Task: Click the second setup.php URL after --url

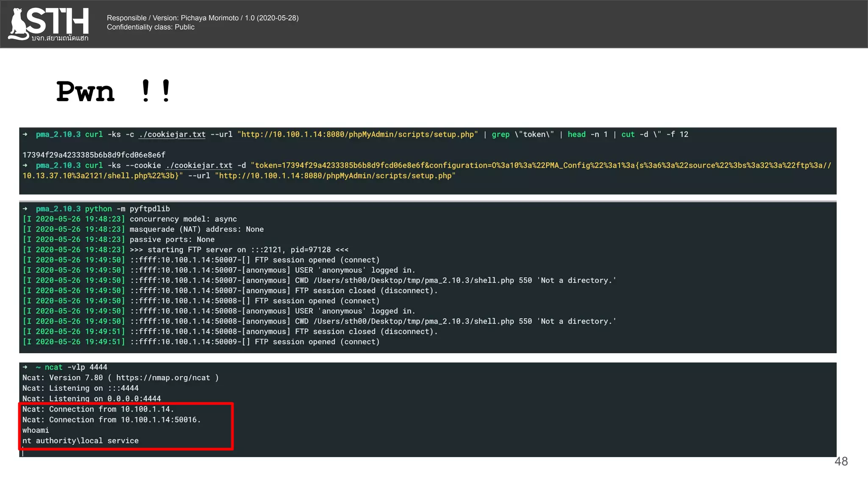Action: click(x=335, y=176)
